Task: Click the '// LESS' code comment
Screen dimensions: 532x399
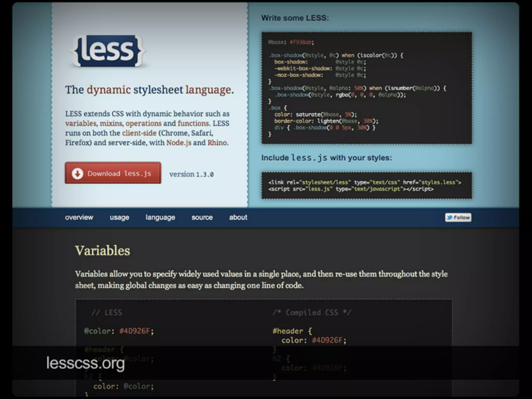Action: click(107, 312)
